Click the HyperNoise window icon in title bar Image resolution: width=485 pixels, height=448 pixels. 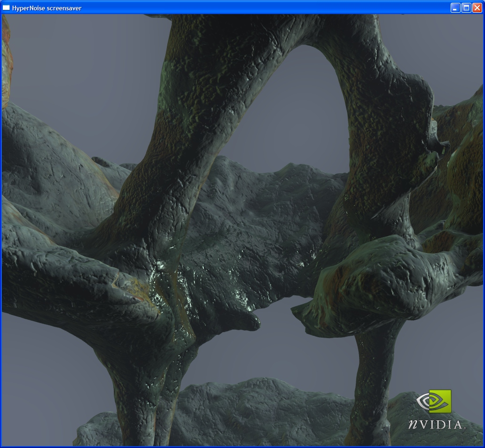7,8
